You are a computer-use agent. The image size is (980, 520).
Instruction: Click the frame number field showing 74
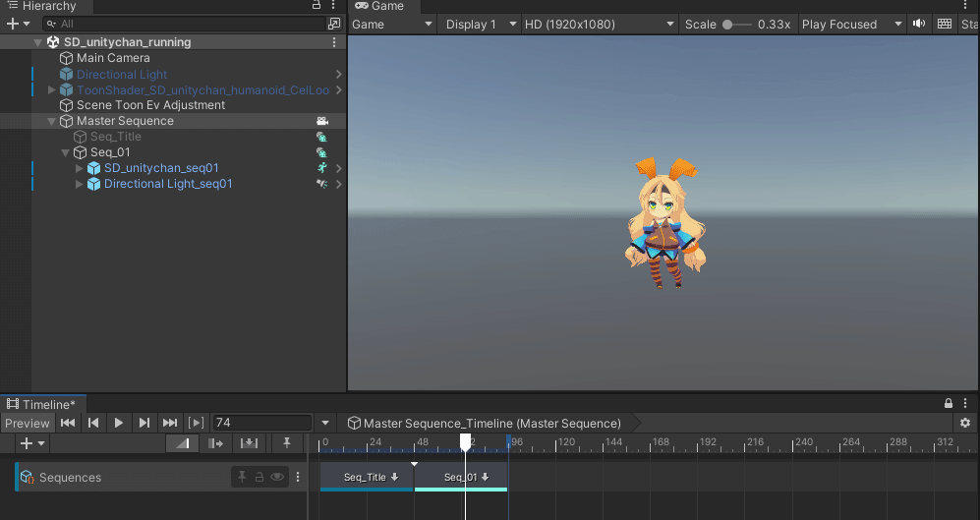tap(262, 423)
